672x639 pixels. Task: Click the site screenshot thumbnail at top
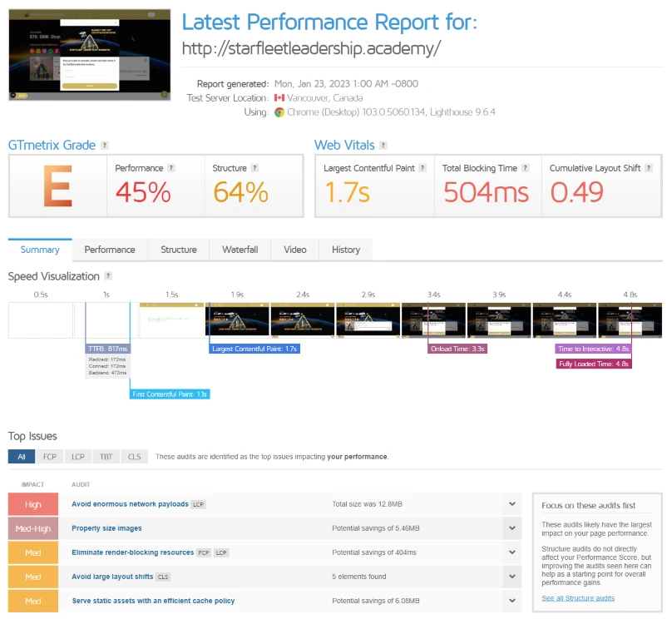click(x=90, y=55)
